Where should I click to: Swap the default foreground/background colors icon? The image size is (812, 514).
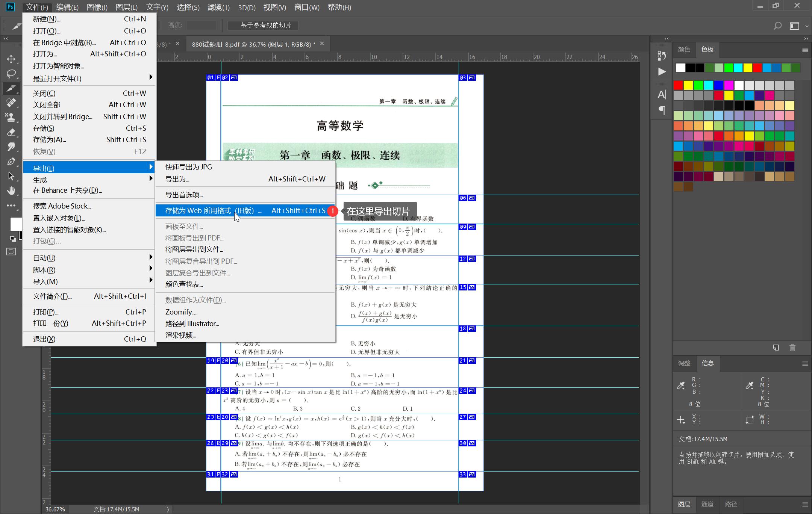pos(13,239)
